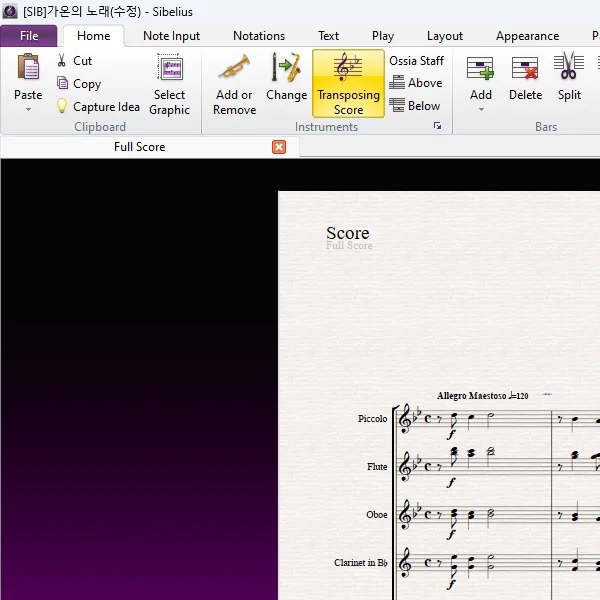Open Capture Idea lightbulb
The width and height of the screenshot is (600, 600).
63,106
